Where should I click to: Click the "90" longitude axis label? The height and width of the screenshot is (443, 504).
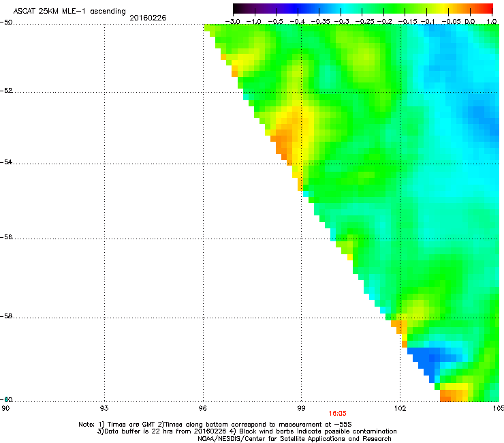click(5, 408)
